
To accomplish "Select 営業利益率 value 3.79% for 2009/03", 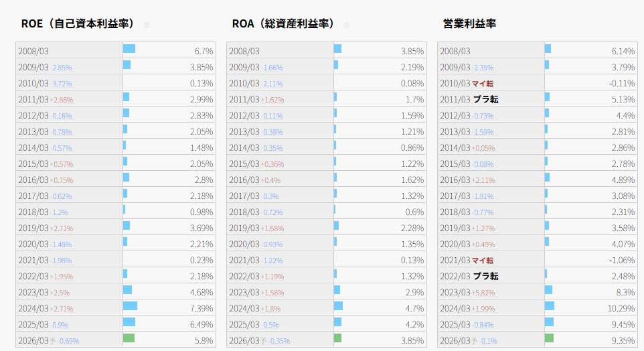I will pos(623,68).
